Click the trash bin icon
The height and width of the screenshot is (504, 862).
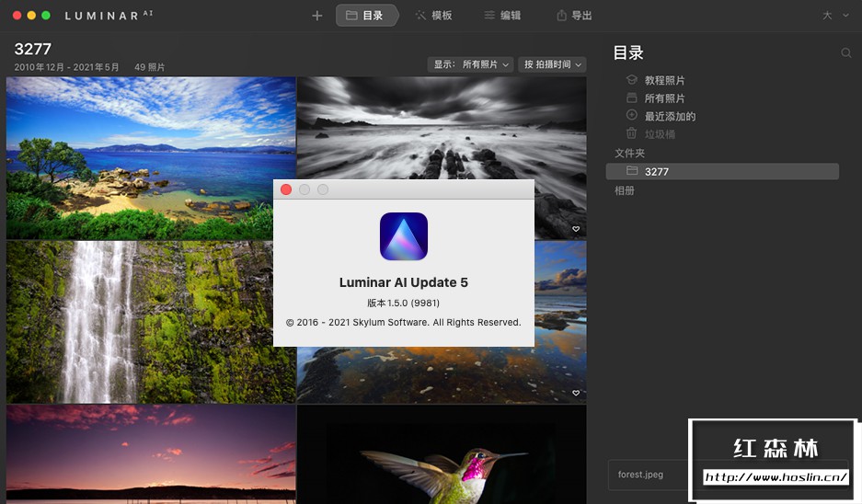click(632, 133)
